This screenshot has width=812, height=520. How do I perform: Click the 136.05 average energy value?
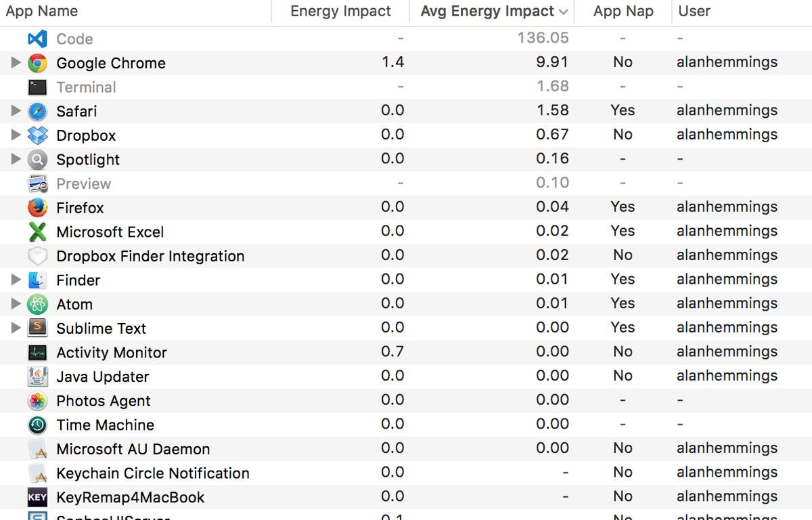(x=543, y=38)
